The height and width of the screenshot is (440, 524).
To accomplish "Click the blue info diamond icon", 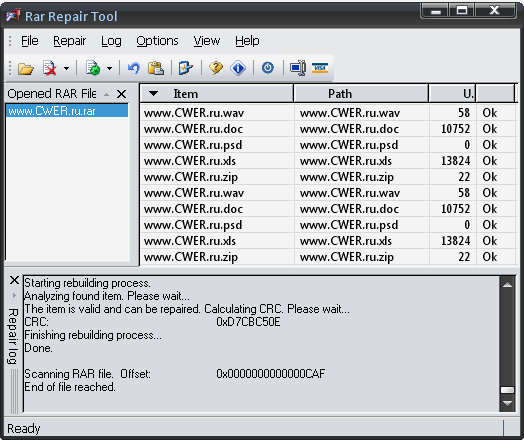I will [x=238, y=68].
